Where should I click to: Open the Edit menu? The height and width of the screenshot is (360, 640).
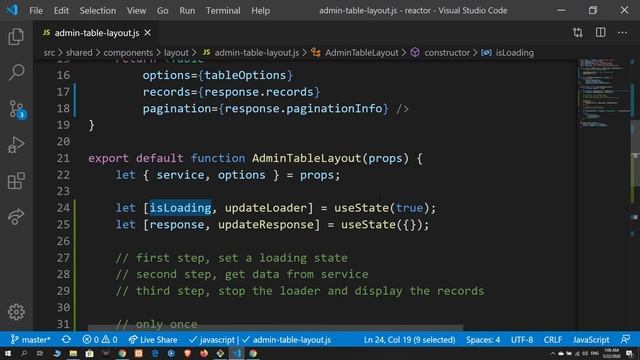[x=61, y=11]
